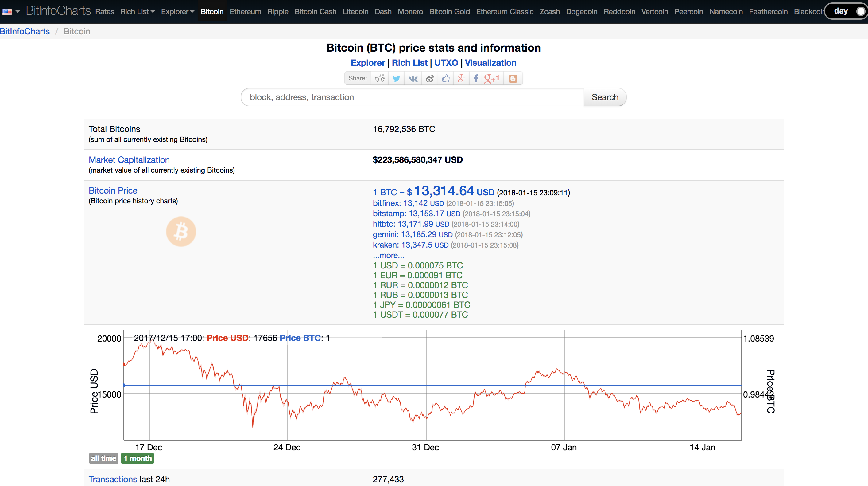868x486 pixels.
Task: Share page on Weibo icon
Action: [x=430, y=78]
